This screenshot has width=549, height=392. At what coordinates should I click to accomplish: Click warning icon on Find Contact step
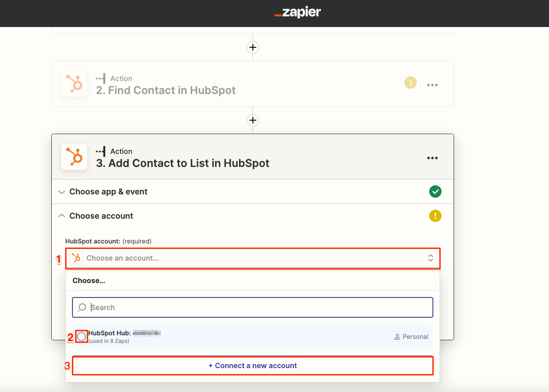click(x=410, y=83)
